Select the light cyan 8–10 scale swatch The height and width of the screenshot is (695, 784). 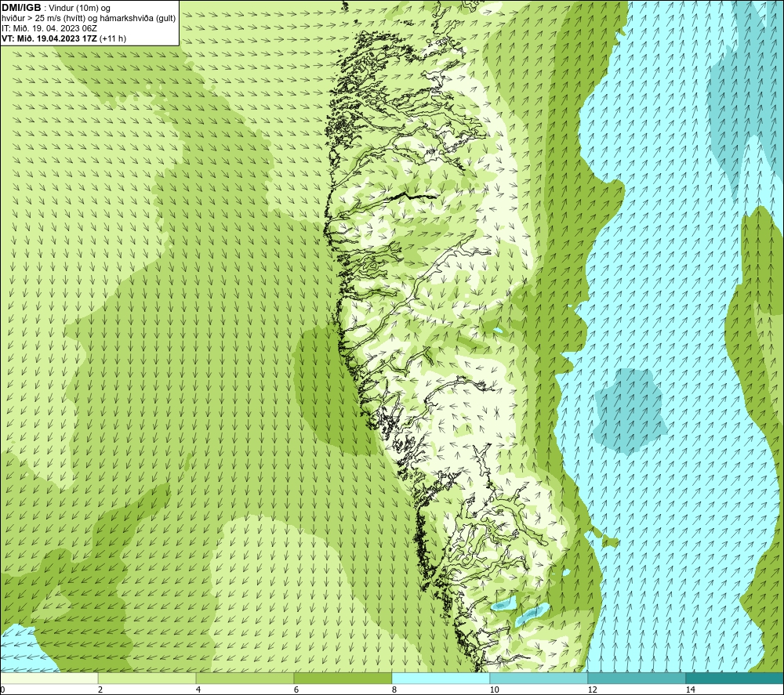point(441,679)
